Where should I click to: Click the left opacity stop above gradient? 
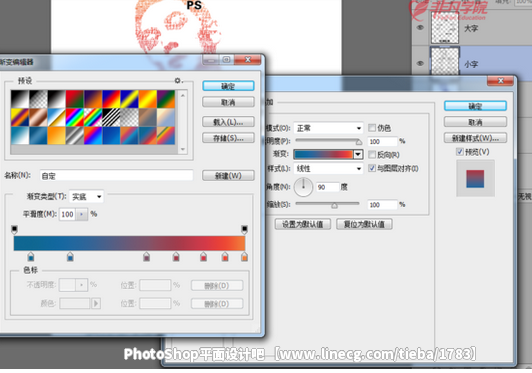point(14,229)
